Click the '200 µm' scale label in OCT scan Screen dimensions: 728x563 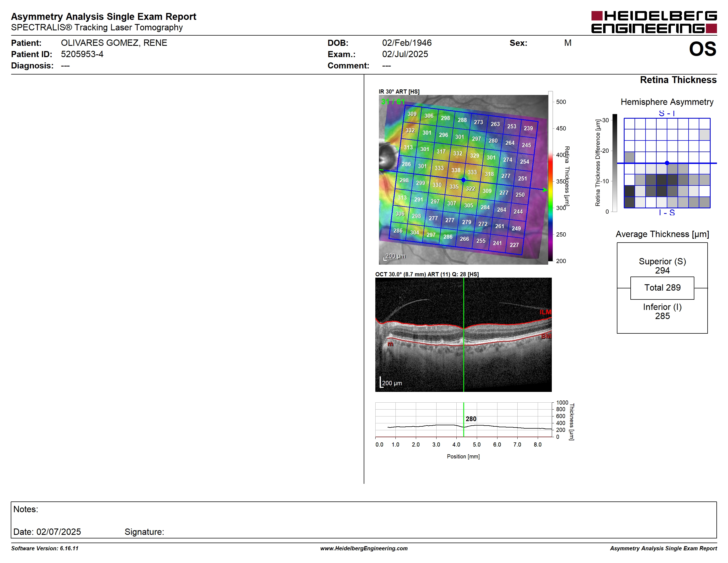(392, 383)
